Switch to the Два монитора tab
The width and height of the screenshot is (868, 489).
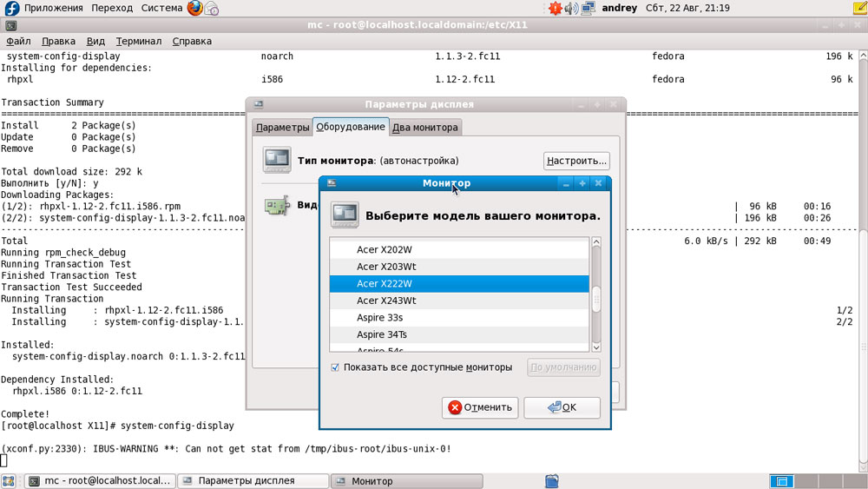(x=424, y=128)
